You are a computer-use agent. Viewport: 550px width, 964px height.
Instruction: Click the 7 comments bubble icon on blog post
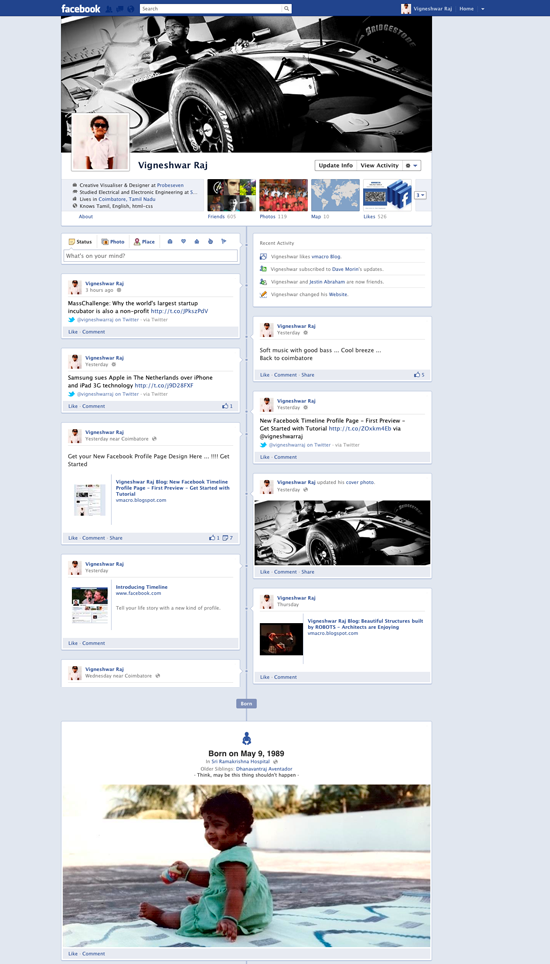pyautogui.click(x=227, y=538)
